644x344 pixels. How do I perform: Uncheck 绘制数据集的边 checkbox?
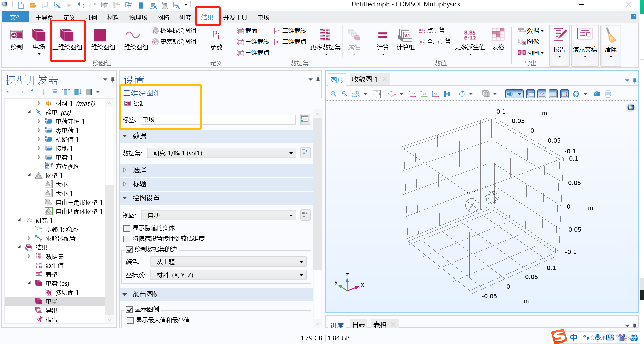pyautogui.click(x=129, y=250)
